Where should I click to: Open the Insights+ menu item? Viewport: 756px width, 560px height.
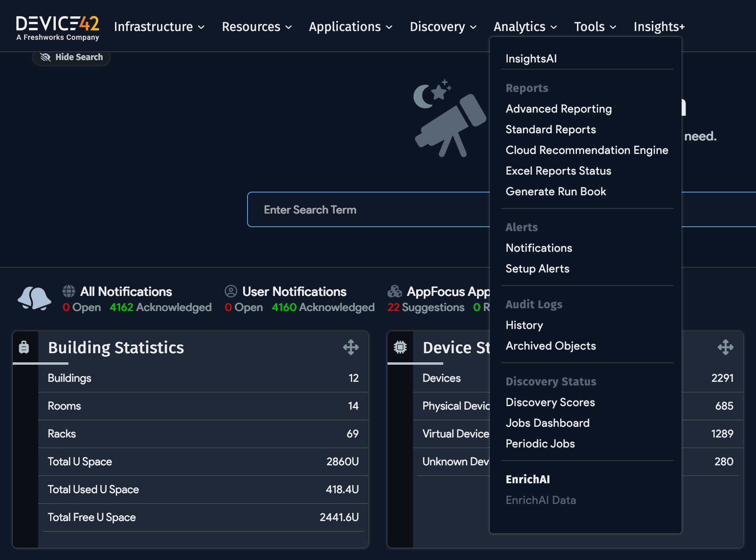point(659,26)
